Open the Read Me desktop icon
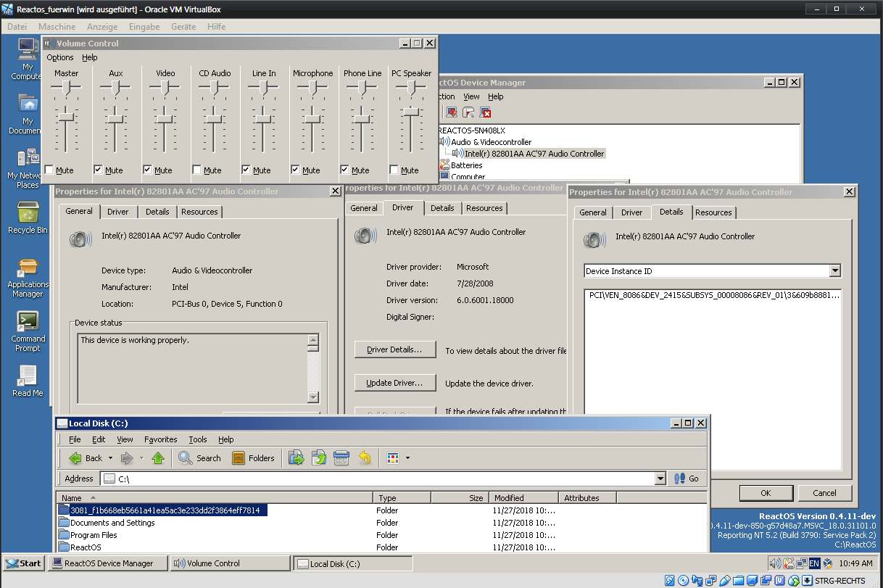The image size is (883, 588). tap(28, 381)
